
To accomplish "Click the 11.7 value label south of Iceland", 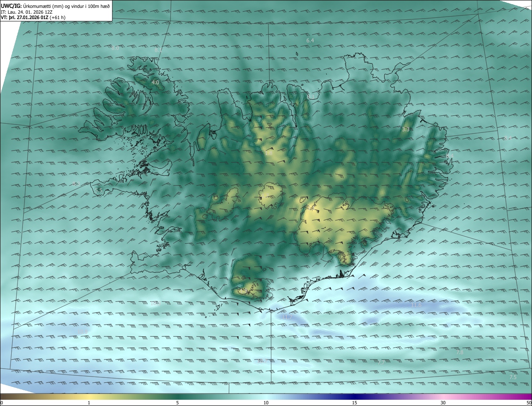I will [x=287, y=317].
